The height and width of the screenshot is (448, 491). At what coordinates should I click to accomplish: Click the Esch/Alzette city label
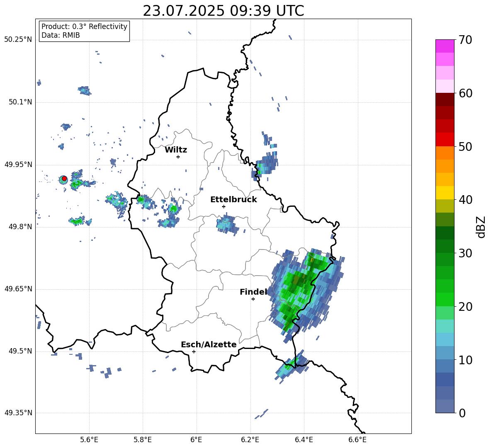point(209,344)
